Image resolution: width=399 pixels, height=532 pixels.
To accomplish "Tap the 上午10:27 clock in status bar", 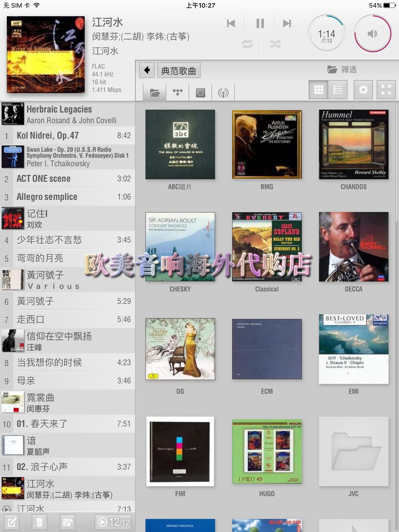I will tap(200, 6).
